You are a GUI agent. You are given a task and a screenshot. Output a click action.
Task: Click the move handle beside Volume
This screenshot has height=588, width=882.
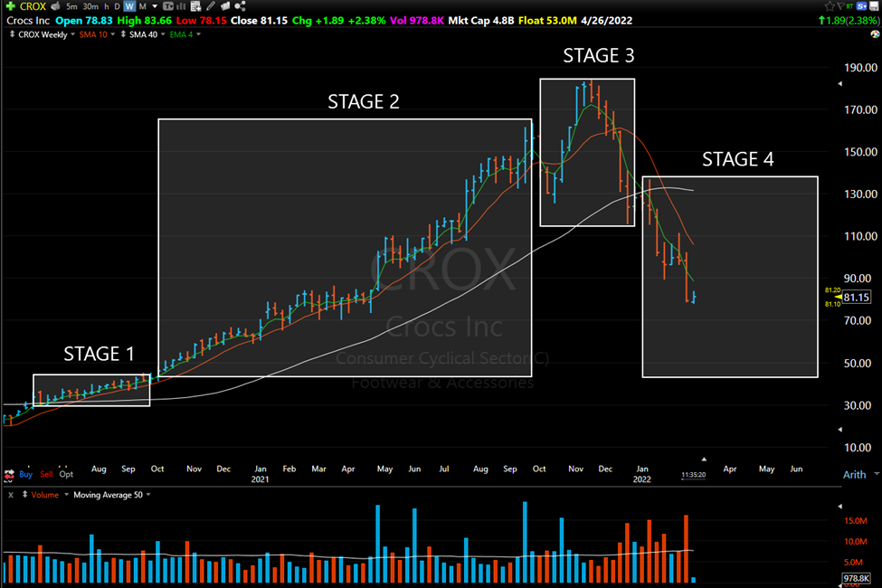tap(24, 495)
